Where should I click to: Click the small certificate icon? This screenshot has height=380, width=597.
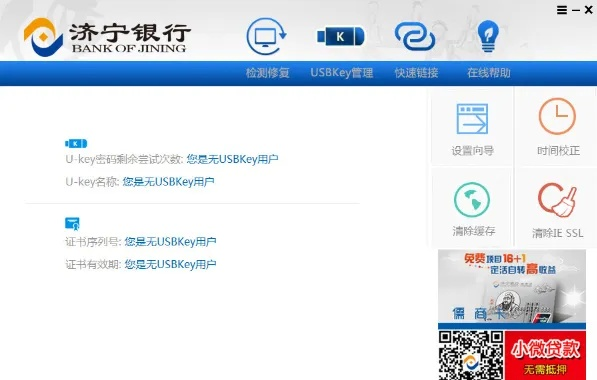click(72, 224)
